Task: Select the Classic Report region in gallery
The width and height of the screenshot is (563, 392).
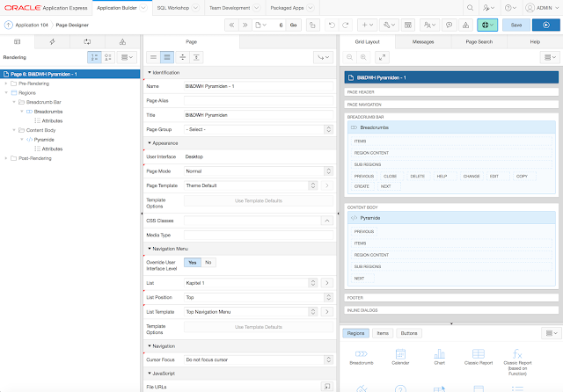Action: 479,357
